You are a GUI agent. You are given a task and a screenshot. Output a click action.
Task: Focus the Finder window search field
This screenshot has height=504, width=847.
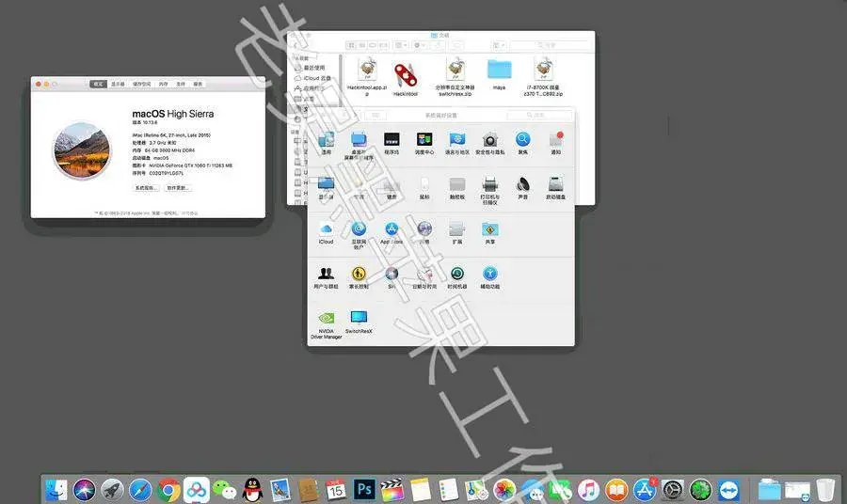pos(549,45)
